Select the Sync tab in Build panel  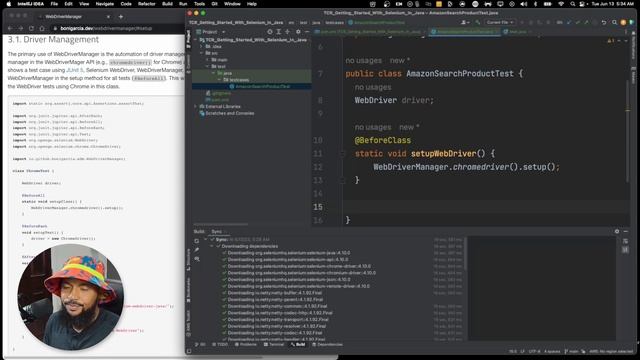pyautogui.click(x=217, y=231)
